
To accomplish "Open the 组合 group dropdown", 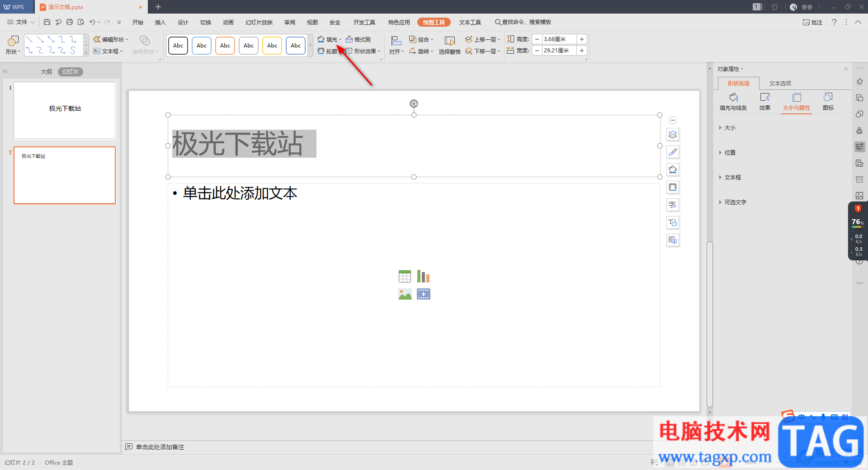I will (x=421, y=39).
